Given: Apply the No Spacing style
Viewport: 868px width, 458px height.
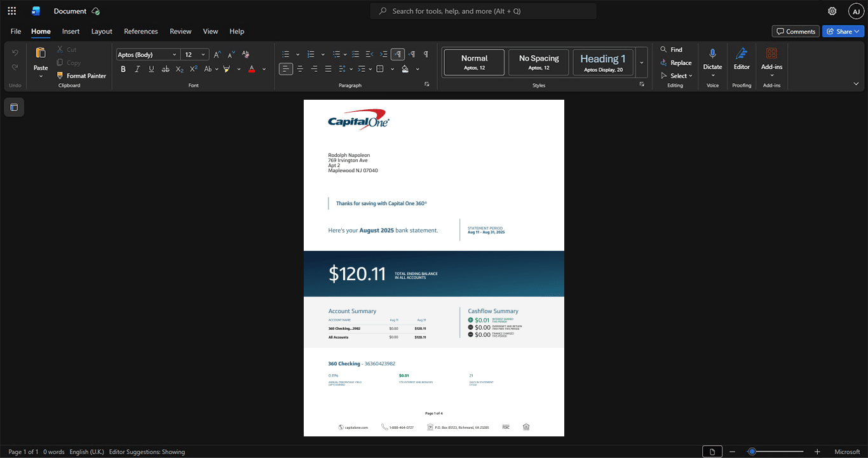Looking at the screenshot, I should click(x=539, y=62).
